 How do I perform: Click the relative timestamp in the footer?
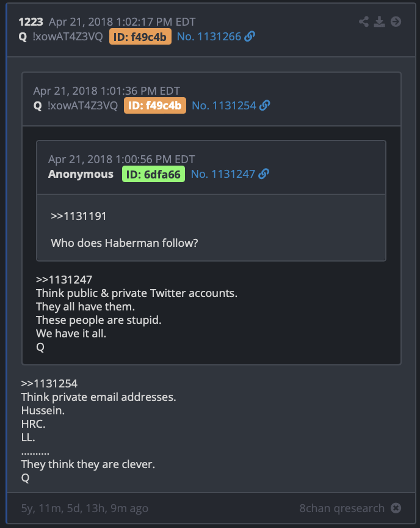(x=85, y=508)
